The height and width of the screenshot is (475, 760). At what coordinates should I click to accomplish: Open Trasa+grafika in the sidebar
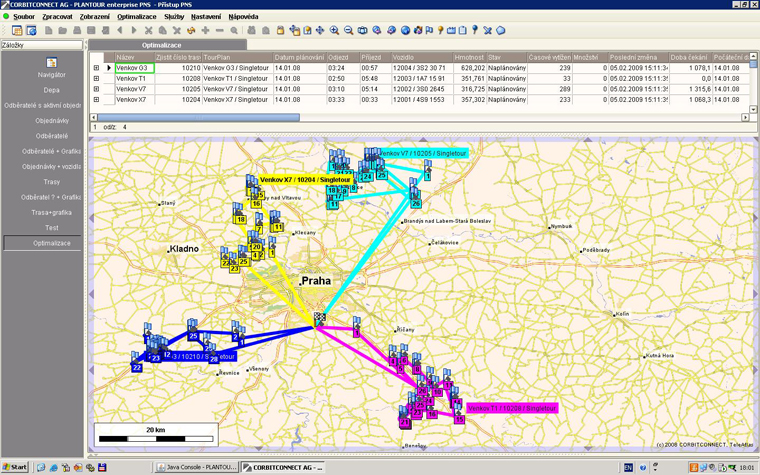tap(51, 212)
